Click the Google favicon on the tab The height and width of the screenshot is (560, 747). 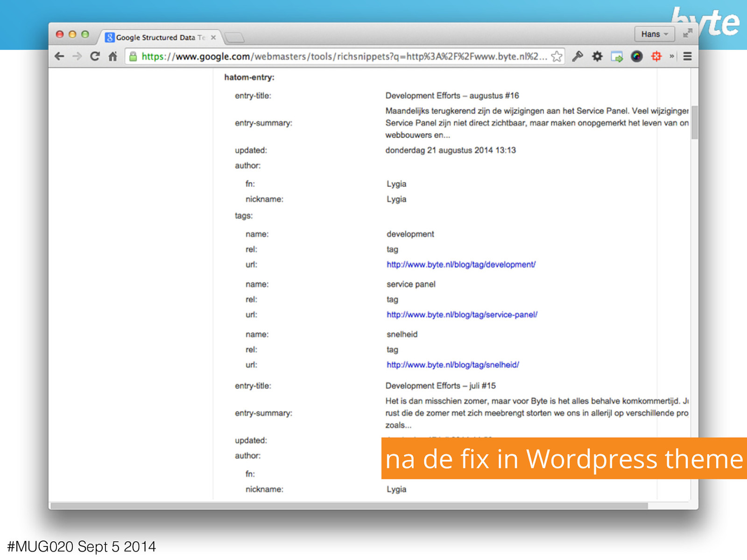click(110, 37)
